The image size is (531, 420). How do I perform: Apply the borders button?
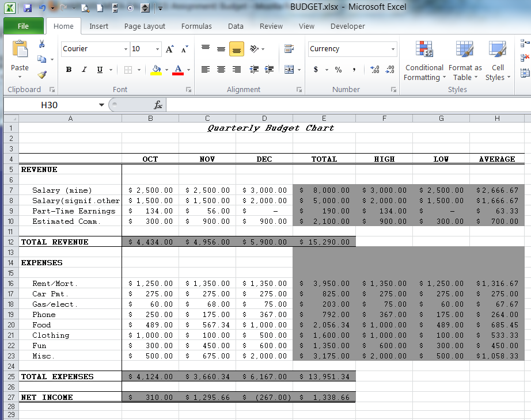coord(128,70)
